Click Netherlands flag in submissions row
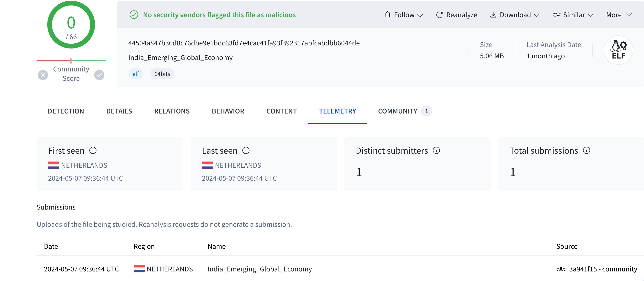Image resolution: width=644 pixels, height=281 pixels. [x=139, y=269]
